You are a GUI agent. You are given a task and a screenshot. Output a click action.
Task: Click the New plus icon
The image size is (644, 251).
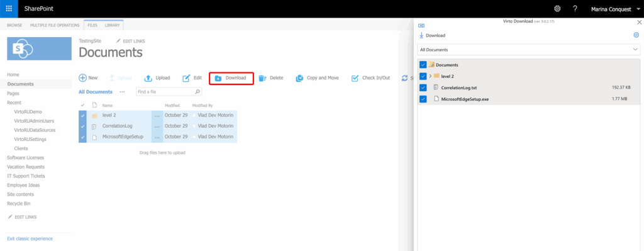[82, 77]
